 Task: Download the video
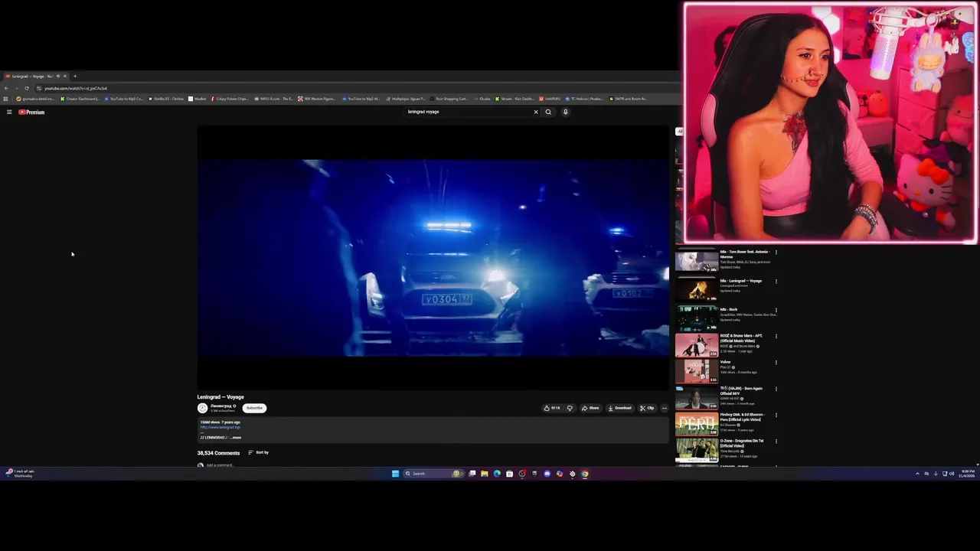(x=620, y=408)
